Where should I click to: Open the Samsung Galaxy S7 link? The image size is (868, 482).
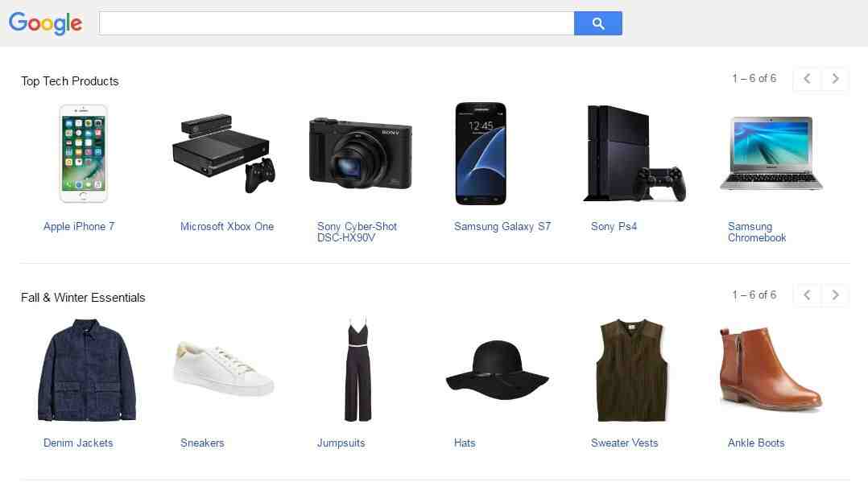point(502,226)
